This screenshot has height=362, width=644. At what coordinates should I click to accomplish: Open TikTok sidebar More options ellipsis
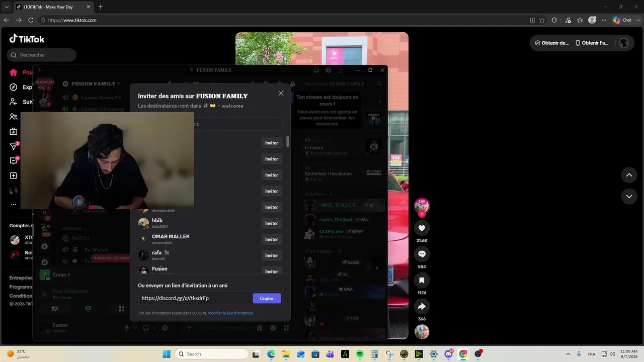click(14, 205)
